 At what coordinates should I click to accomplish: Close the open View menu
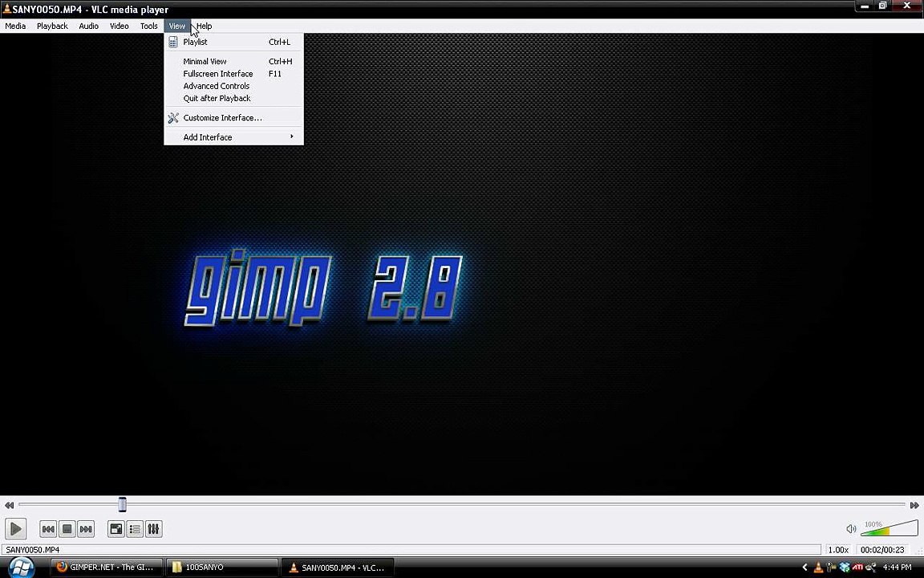[176, 26]
